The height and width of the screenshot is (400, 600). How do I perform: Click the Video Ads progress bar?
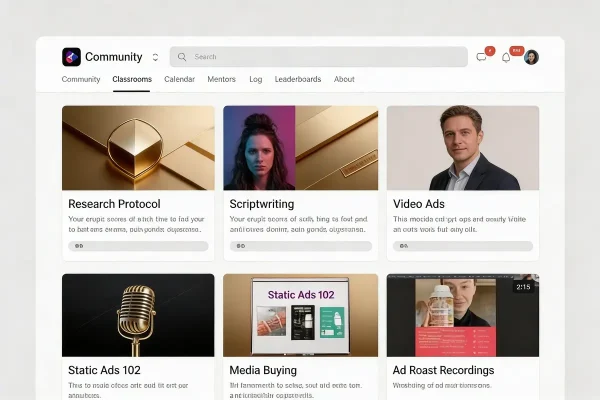[463, 246]
